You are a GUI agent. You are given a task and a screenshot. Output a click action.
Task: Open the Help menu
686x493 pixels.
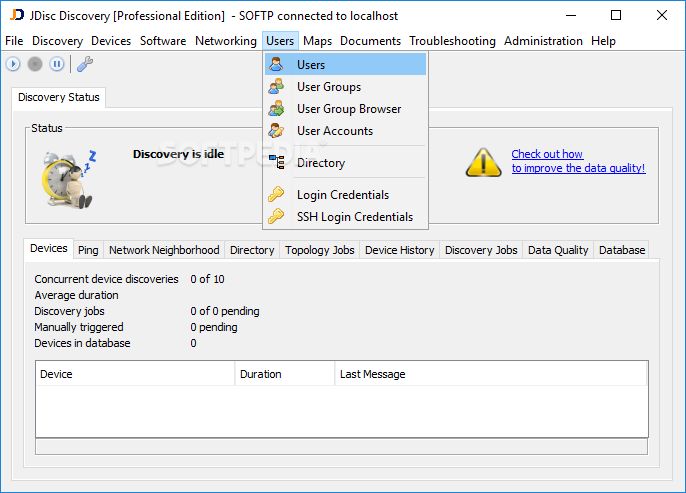[603, 41]
